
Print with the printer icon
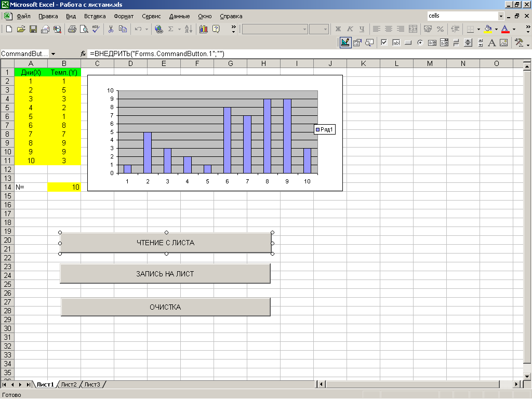(x=72, y=29)
